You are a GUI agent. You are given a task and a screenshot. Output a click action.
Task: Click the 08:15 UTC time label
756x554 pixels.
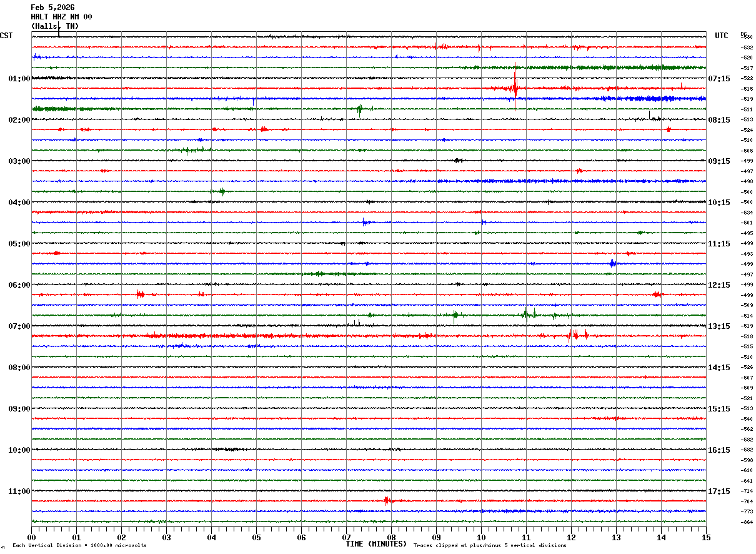(719, 120)
